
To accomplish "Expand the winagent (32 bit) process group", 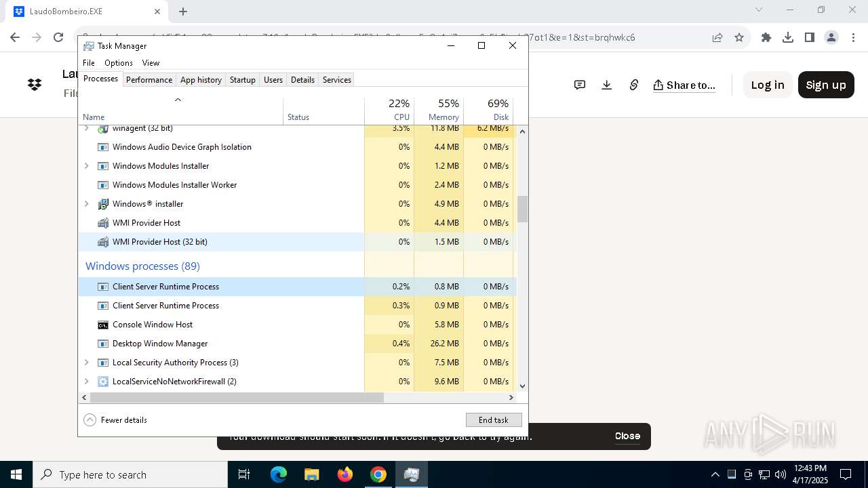I will pos(86,128).
